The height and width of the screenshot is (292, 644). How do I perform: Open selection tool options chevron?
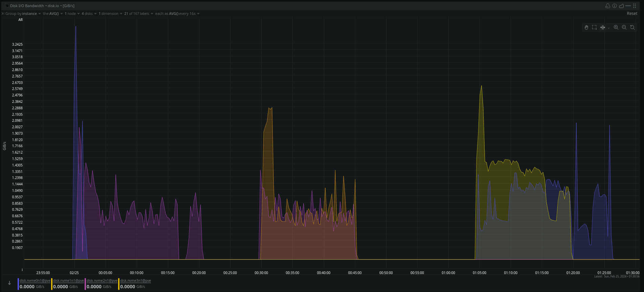pos(608,28)
